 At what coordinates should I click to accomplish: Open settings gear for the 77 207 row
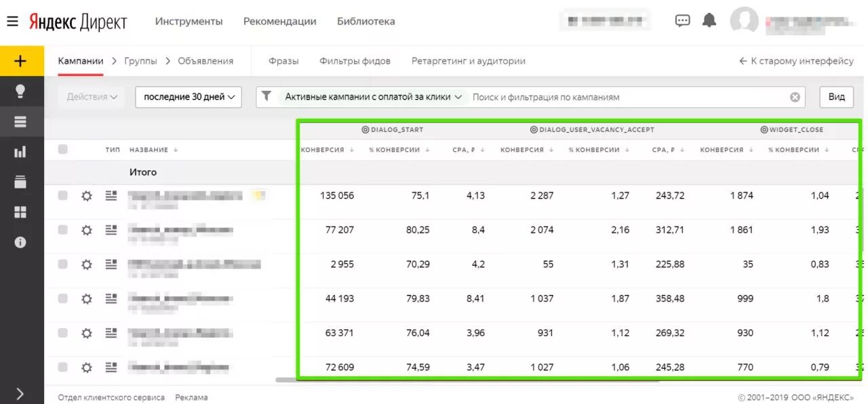(x=86, y=230)
